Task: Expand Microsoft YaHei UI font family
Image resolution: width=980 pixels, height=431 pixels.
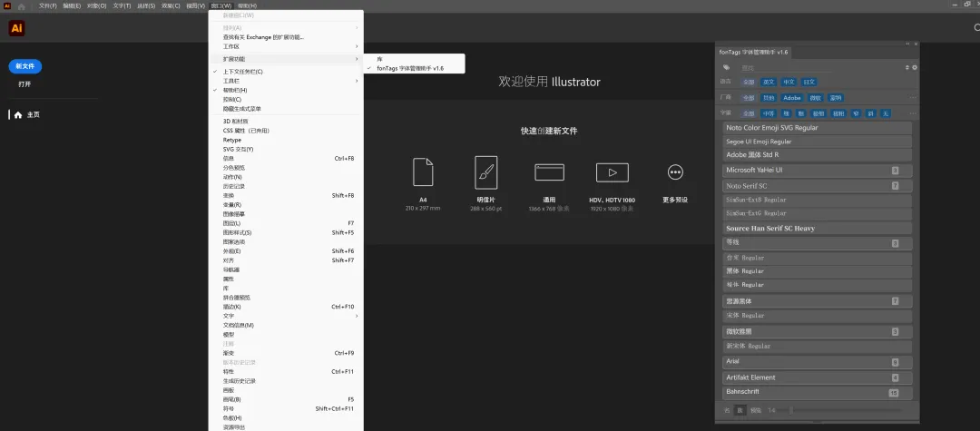Action: coord(817,170)
